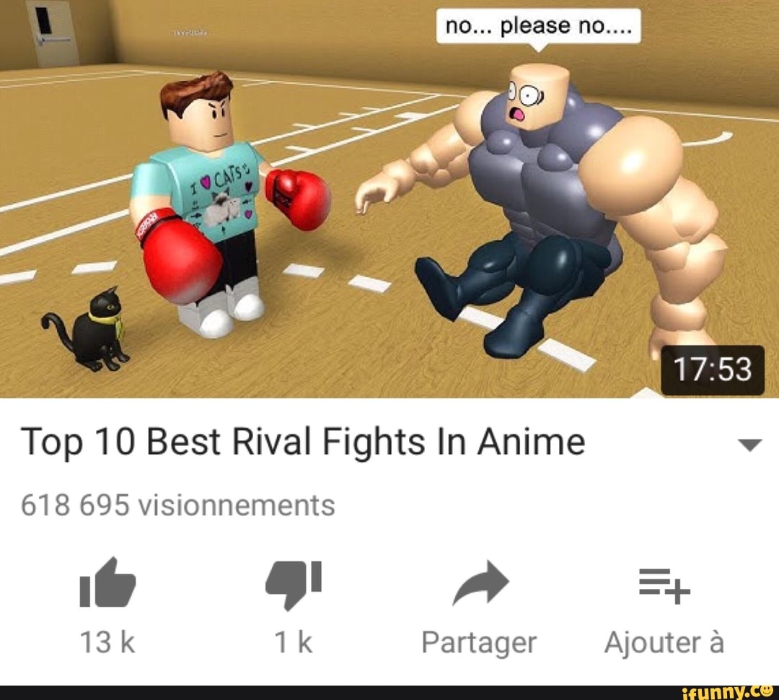Click the thumbs up like icon

(107, 582)
